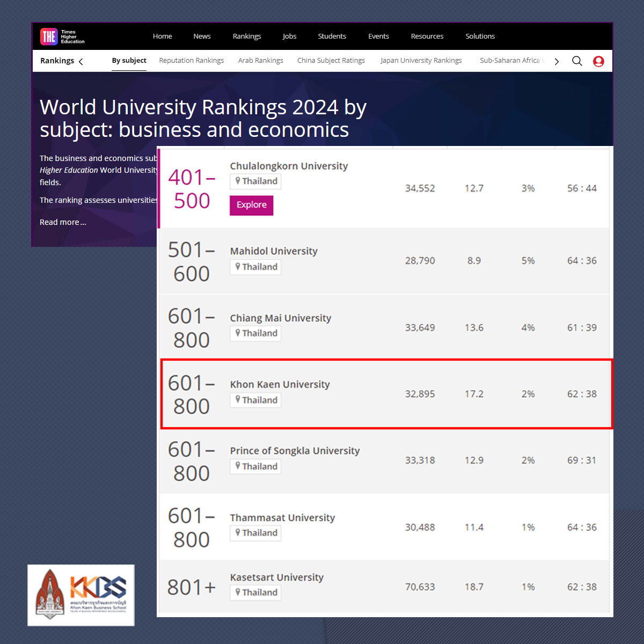The height and width of the screenshot is (644, 644).
Task: Switch to China Subject Ratings tab
Action: coord(331,61)
